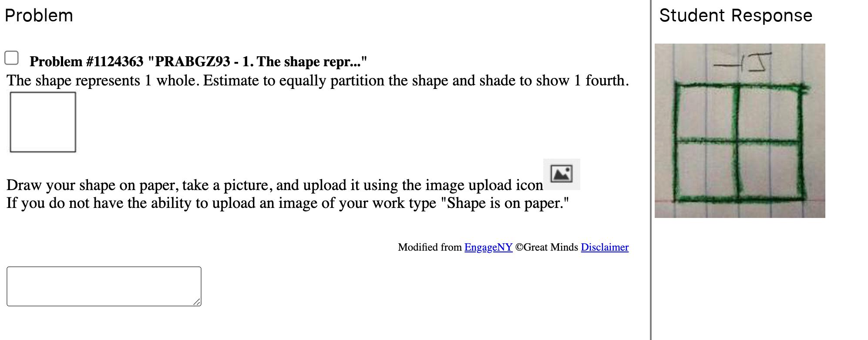Click the bottom-left quadrant of student grid
Viewport: 868px width, 340px height.
click(707, 170)
